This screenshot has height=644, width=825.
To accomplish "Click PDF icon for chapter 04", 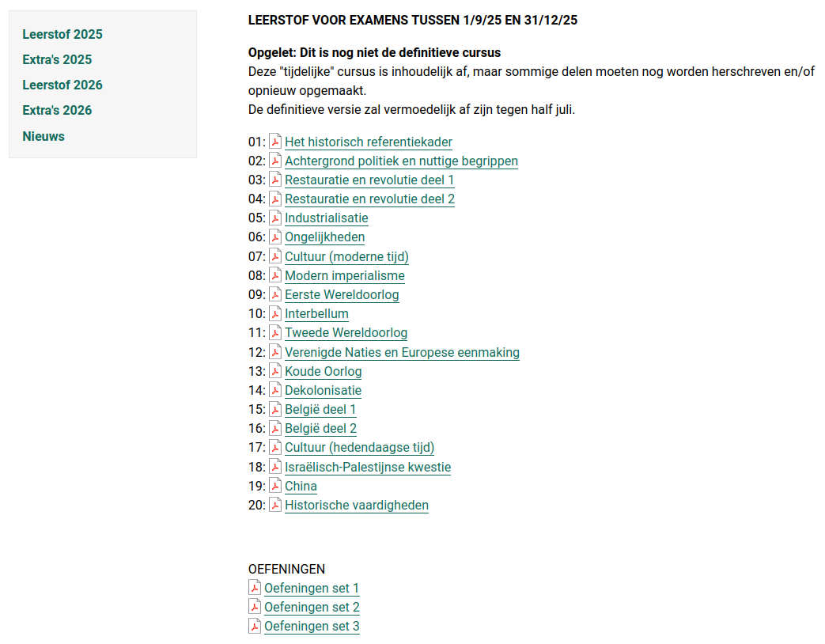I will pos(275,198).
